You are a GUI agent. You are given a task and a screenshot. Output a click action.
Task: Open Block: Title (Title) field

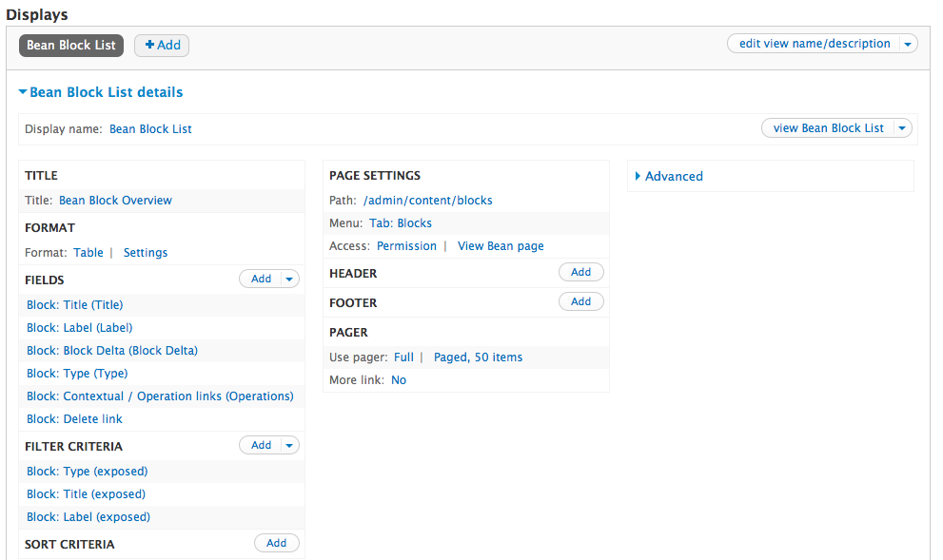[x=74, y=304]
